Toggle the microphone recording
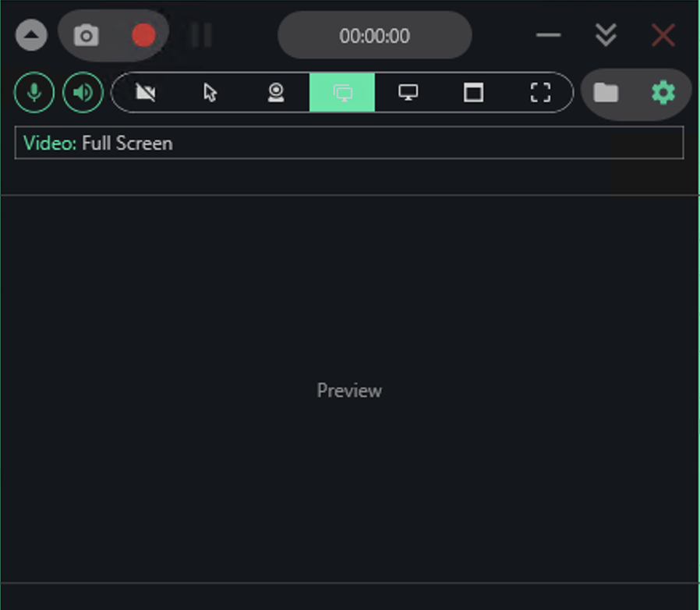Image resolution: width=700 pixels, height=610 pixels. (34, 93)
